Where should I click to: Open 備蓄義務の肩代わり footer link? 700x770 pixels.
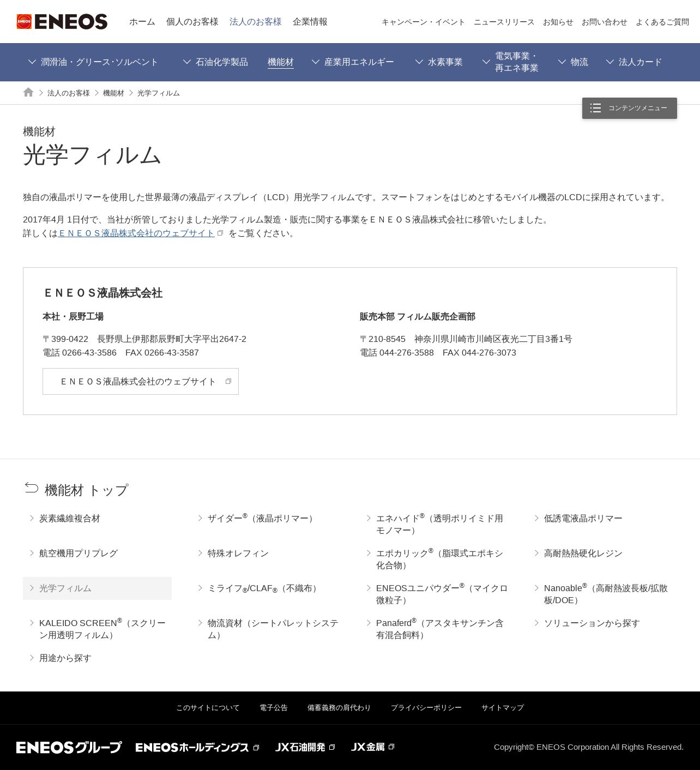[339, 708]
